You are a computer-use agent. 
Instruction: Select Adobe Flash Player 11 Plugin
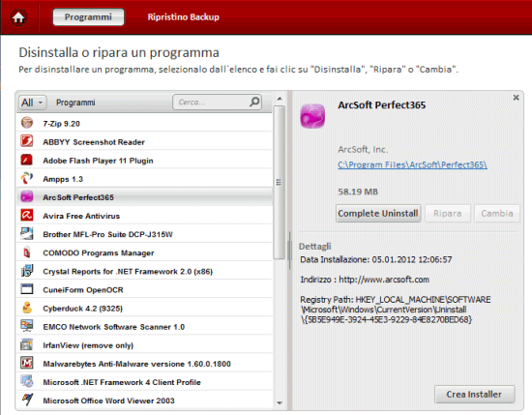[x=98, y=161]
